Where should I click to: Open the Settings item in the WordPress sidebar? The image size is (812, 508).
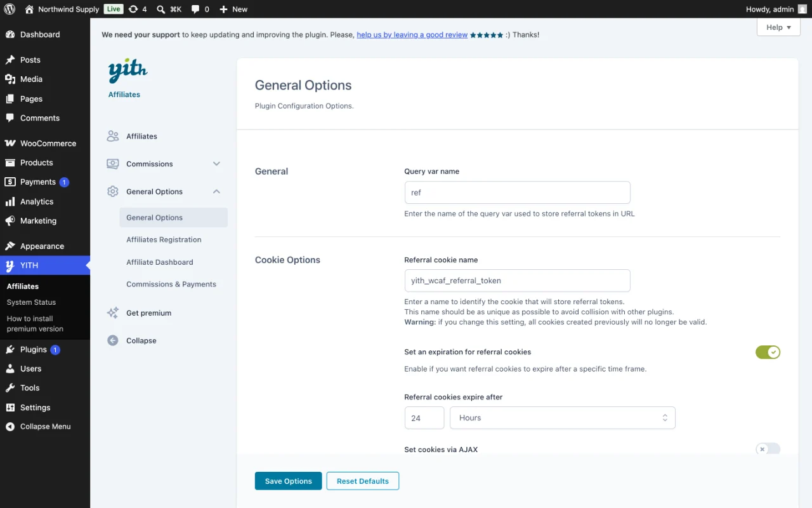[45, 407]
